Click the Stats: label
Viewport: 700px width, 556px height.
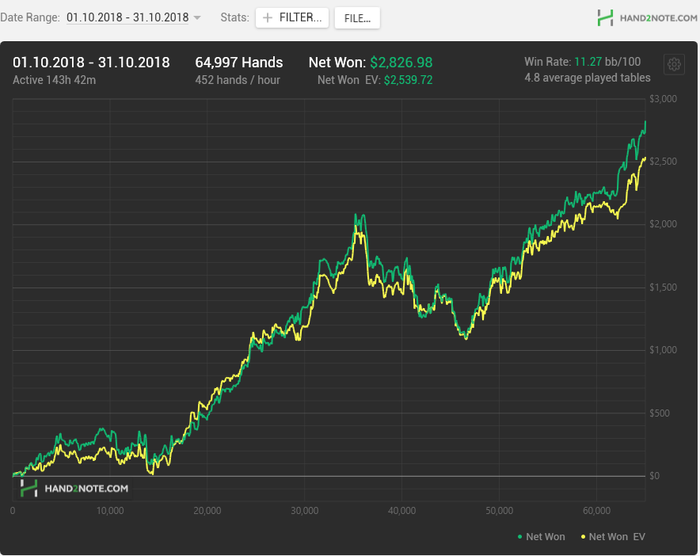coord(235,18)
